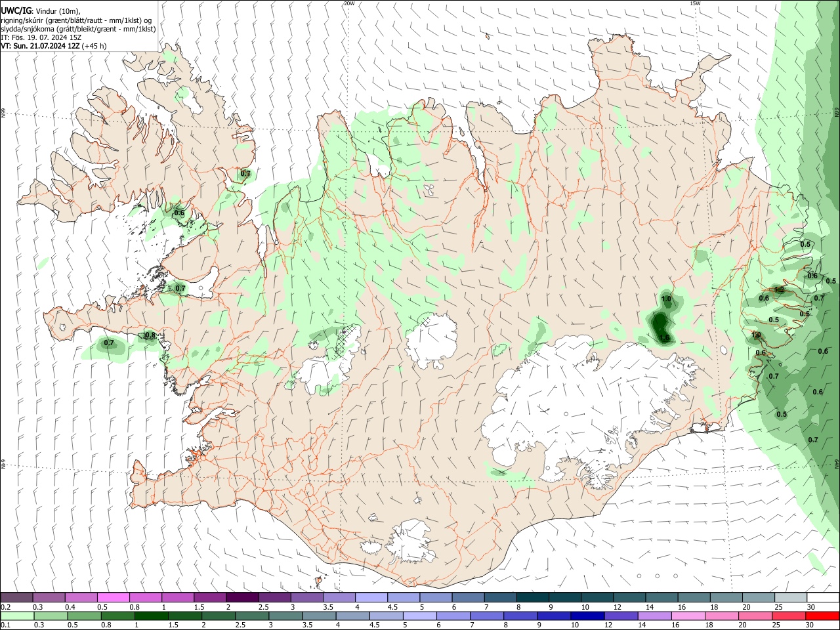
Task: Select the light pink 16 swatch, lower legend
Action: [x=688, y=616]
